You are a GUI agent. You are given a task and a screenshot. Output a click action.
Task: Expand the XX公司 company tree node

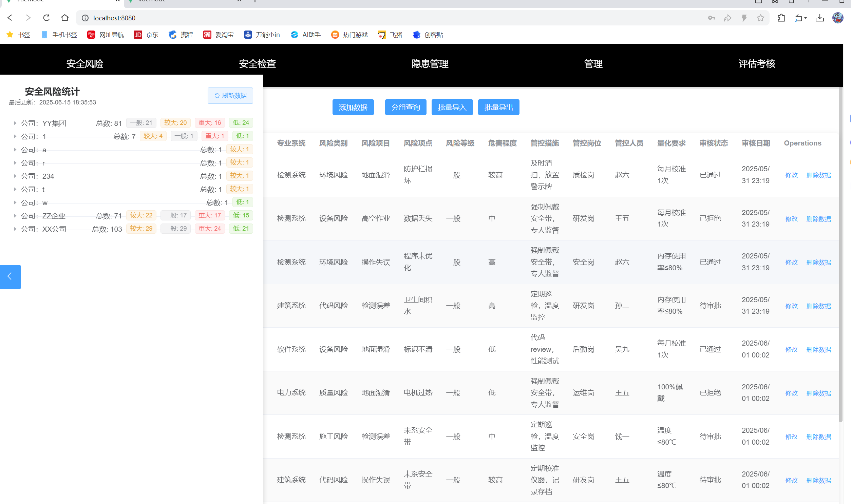[15, 229]
